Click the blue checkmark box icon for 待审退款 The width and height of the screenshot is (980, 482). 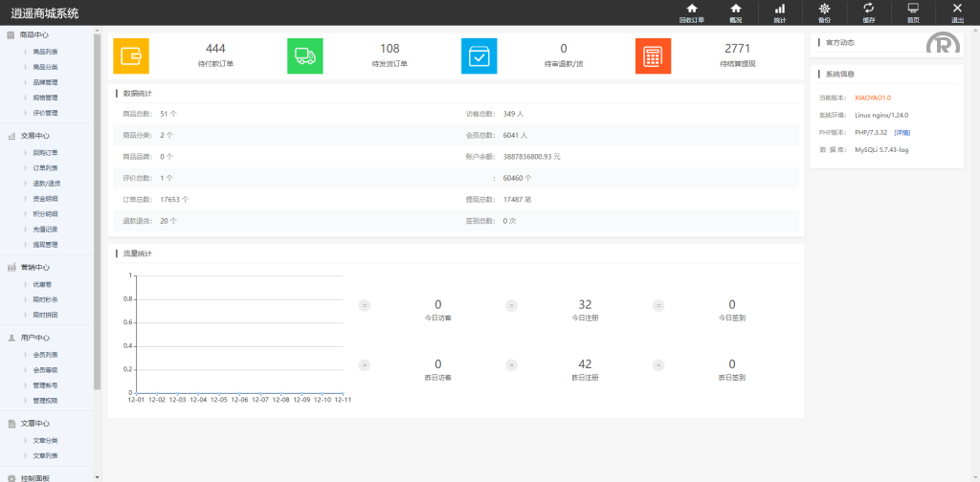[479, 56]
